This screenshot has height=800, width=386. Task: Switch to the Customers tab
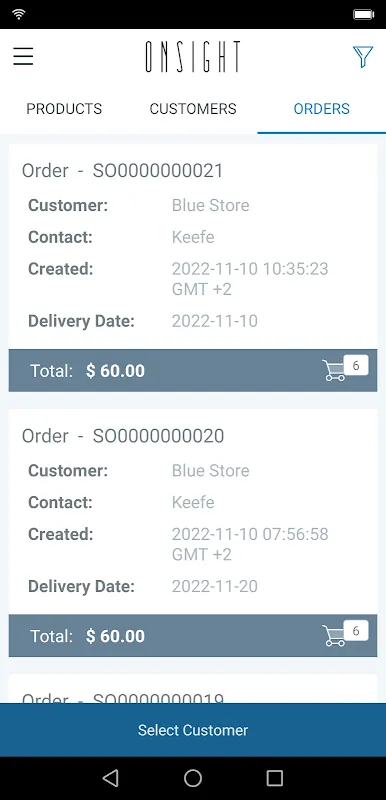point(193,109)
